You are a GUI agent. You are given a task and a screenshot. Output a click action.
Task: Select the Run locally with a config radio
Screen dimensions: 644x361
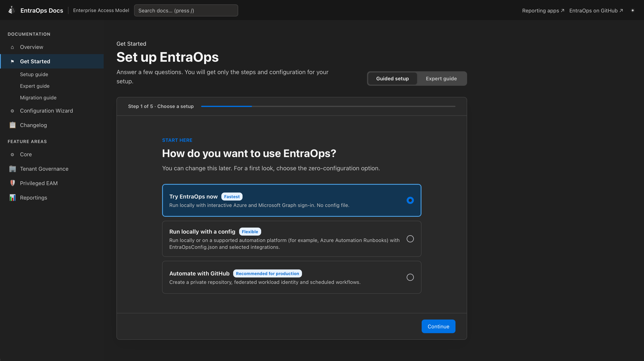410,239
